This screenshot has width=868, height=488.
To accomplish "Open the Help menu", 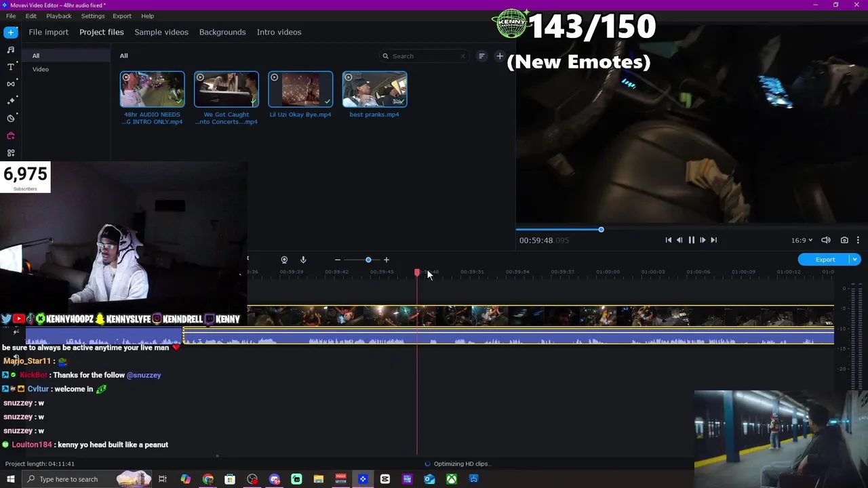I will tap(147, 16).
